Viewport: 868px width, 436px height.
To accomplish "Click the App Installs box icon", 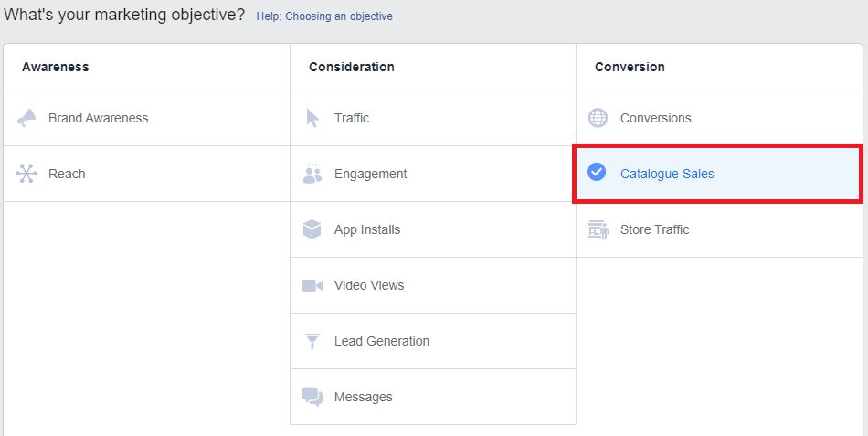I will [x=312, y=229].
